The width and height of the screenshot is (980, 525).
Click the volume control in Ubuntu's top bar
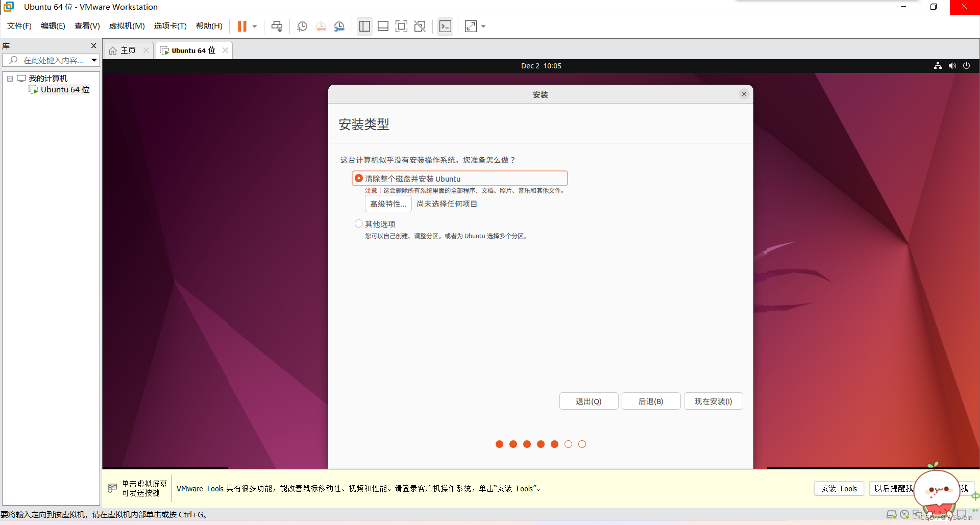[952, 65]
